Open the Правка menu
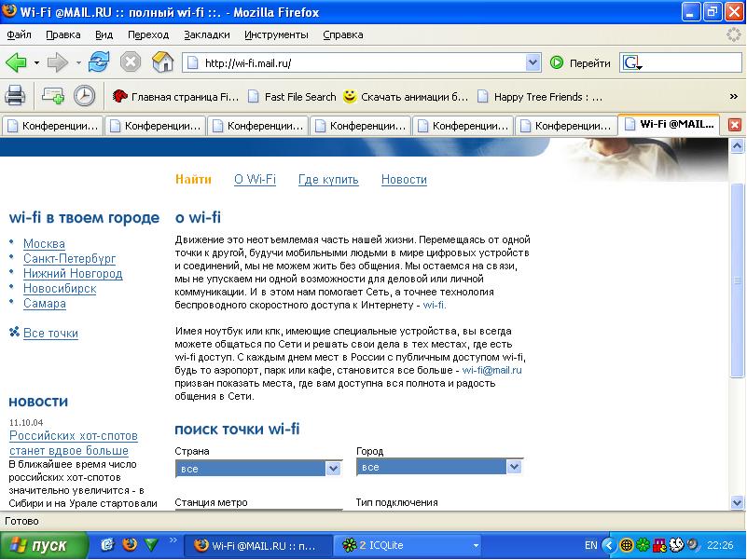Screen dimensions: 747x560 click(x=62, y=34)
